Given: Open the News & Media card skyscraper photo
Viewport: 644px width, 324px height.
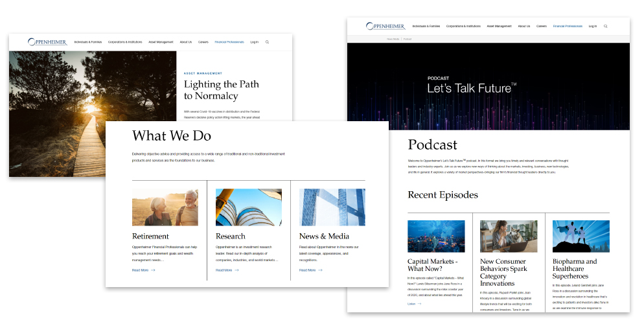Looking at the screenshot, I should click(332, 207).
